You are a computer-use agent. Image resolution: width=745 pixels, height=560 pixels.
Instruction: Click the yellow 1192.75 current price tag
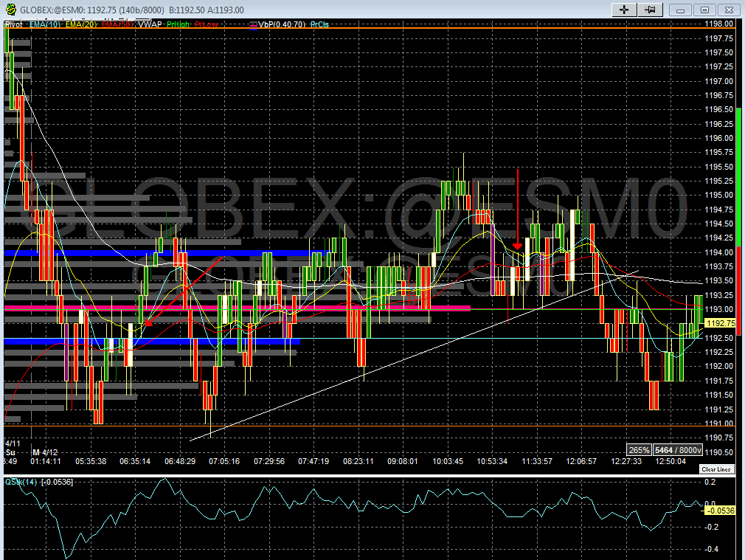[x=721, y=323]
